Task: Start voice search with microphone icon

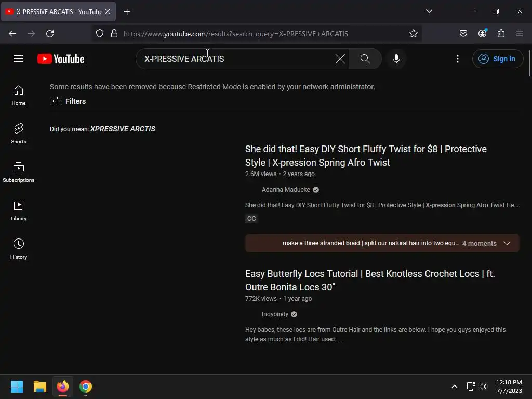Action: [x=396, y=59]
